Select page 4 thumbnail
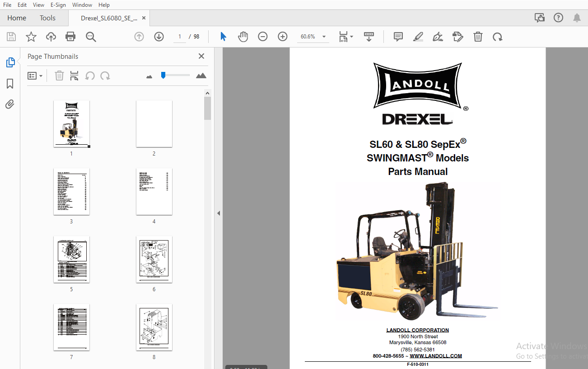Image resolution: width=588 pixels, height=369 pixels. (x=154, y=192)
